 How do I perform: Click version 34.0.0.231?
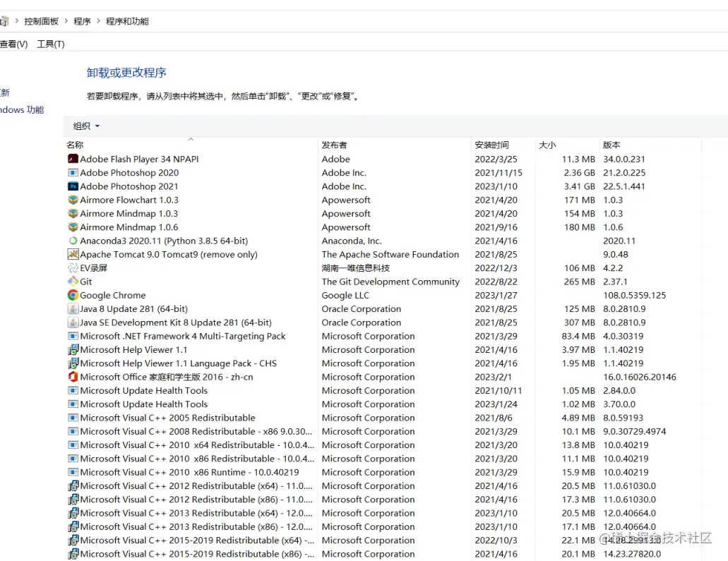624,159
